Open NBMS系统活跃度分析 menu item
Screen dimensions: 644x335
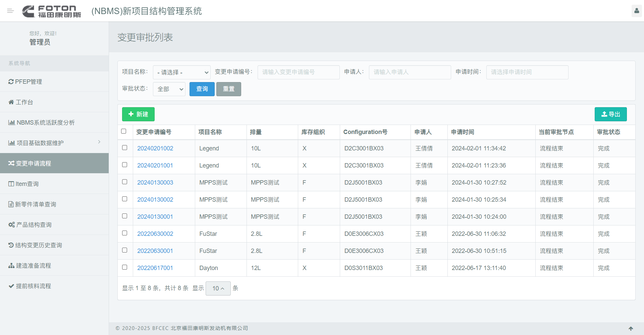(54, 123)
